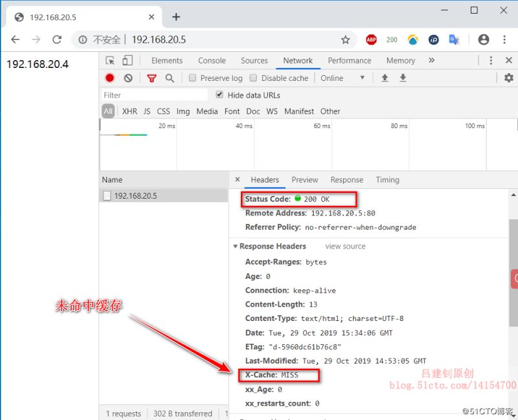Image resolution: width=518 pixels, height=420 pixels.
Task: Clear the network log
Action: (128, 78)
